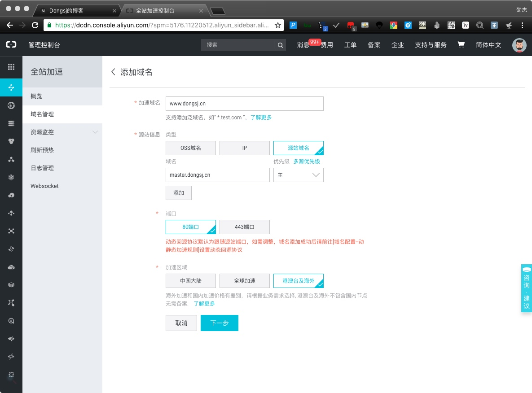This screenshot has width=532, height=393.
Task: Select 443端口 option
Action: pyautogui.click(x=245, y=227)
